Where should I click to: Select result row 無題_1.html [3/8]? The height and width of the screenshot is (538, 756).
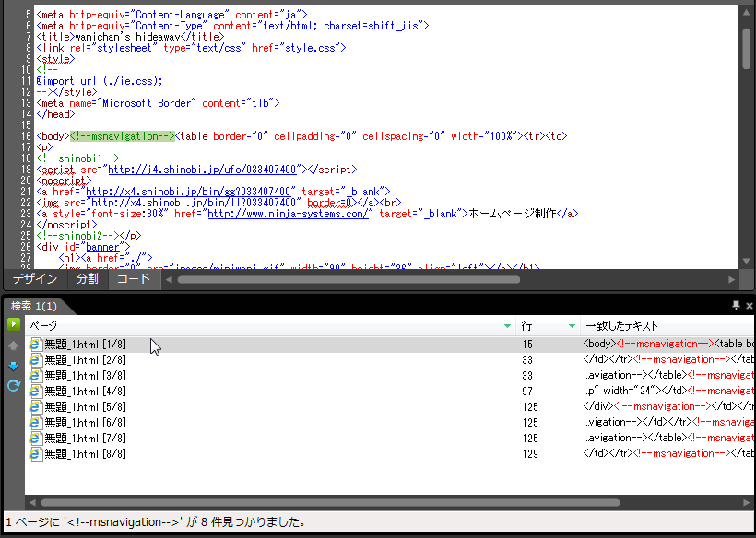point(389,376)
